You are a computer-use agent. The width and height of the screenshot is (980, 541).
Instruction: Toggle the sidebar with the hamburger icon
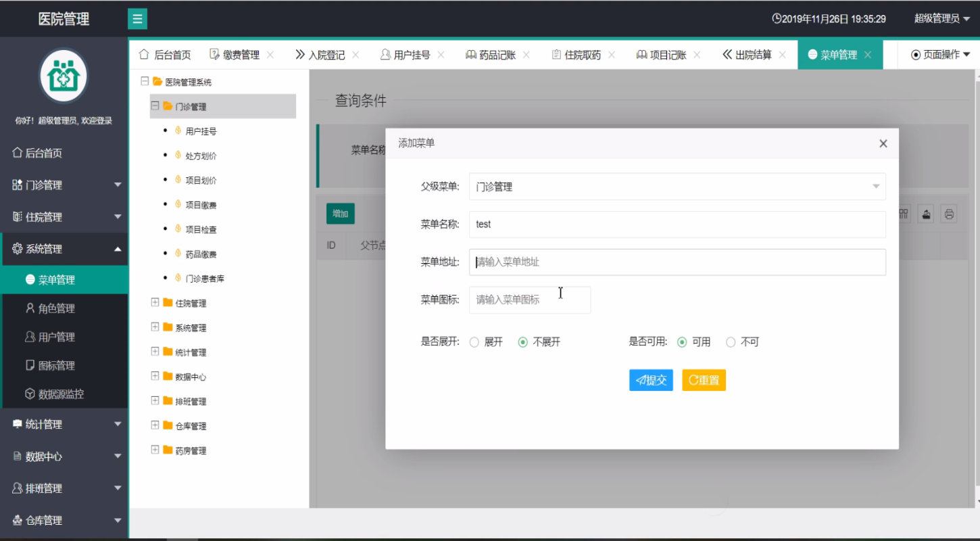(x=137, y=19)
